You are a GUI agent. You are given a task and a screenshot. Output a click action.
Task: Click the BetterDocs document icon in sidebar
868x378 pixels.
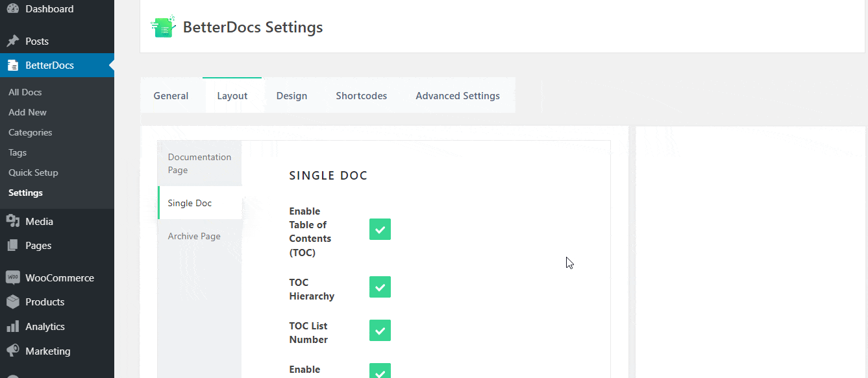(12, 65)
